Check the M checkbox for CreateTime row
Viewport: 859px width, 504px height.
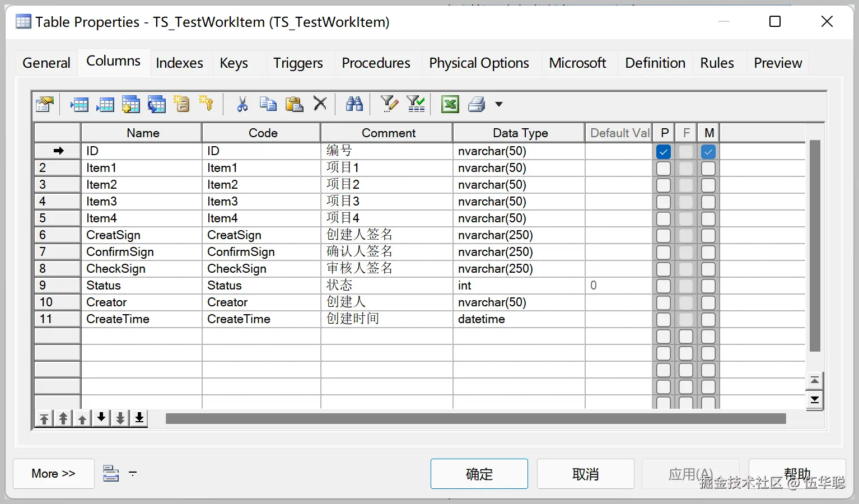[x=708, y=320]
